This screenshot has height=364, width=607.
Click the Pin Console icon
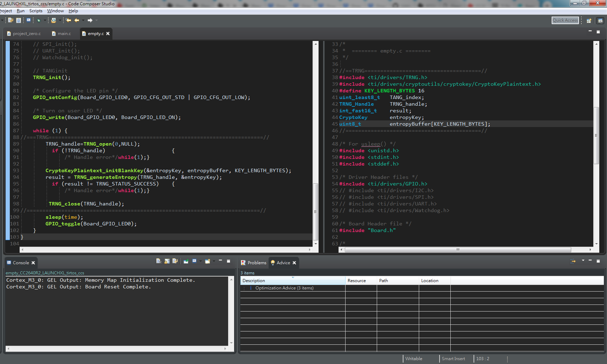click(x=186, y=261)
